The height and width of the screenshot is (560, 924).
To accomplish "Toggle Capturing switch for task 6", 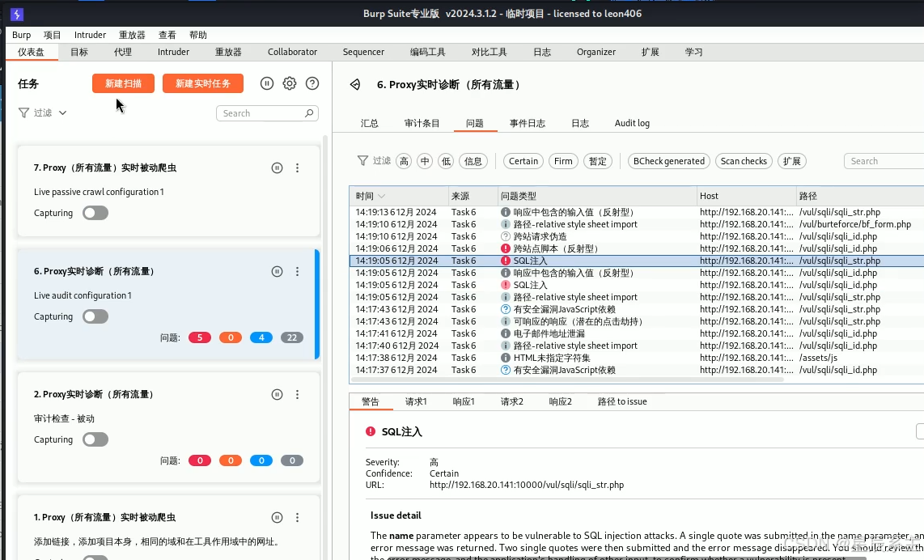I will coord(95,316).
